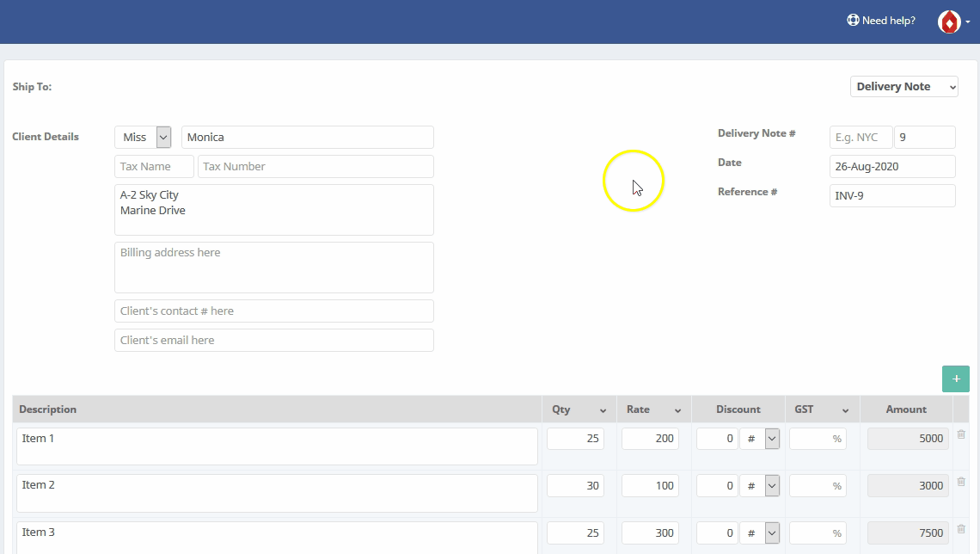Click the red app logo in top bar
980x554 pixels.
(x=949, y=21)
